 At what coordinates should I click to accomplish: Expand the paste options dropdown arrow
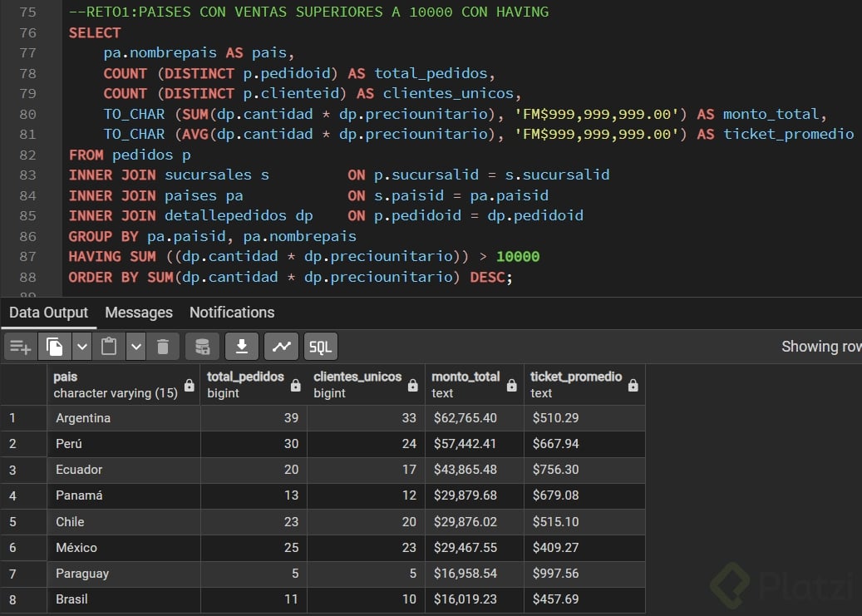(136, 347)
